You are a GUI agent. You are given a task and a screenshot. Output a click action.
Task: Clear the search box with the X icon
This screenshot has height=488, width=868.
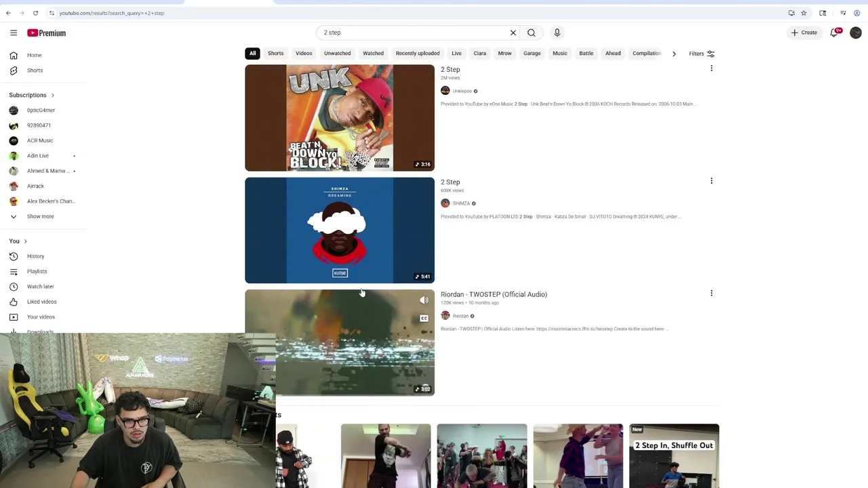click(x=513, y=33)
